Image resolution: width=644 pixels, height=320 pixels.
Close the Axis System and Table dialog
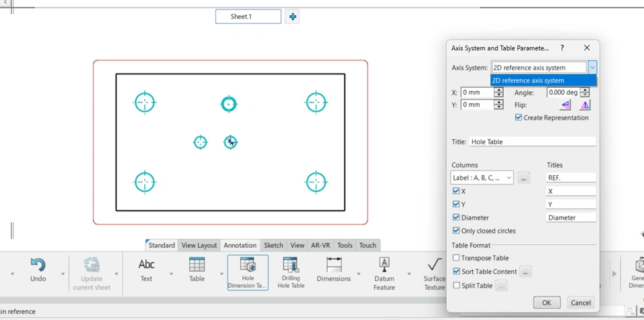click(587, 48)
